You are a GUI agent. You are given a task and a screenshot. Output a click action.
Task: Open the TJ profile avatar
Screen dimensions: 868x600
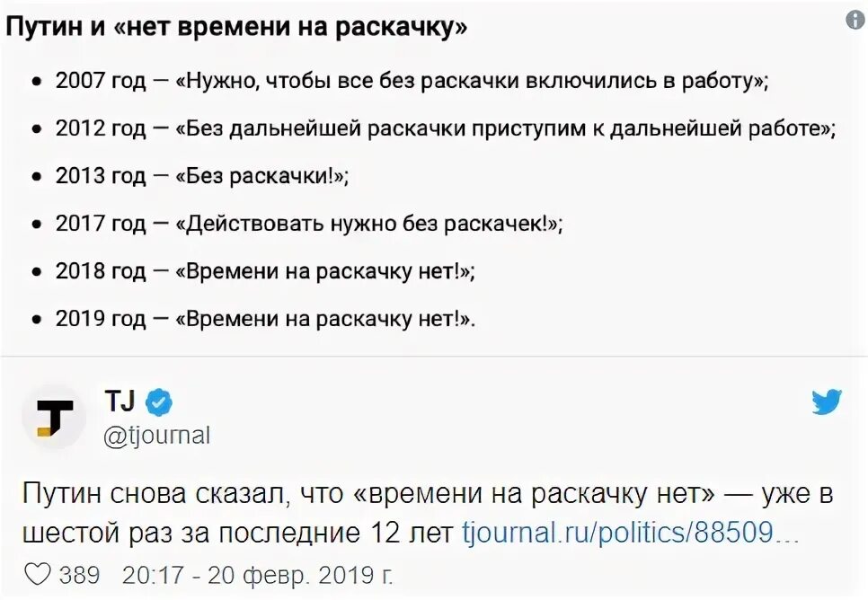tap(54, 416)
